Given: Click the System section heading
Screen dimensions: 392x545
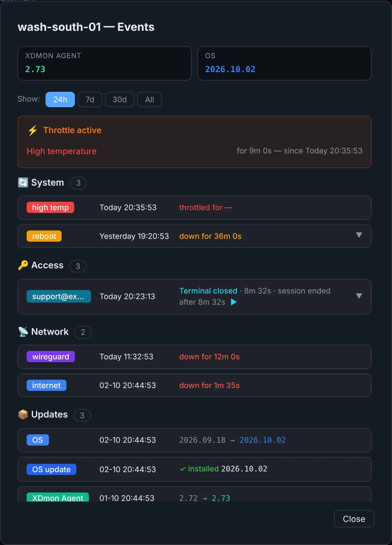Looking at the screenshot, I should [x=48, y=182].
